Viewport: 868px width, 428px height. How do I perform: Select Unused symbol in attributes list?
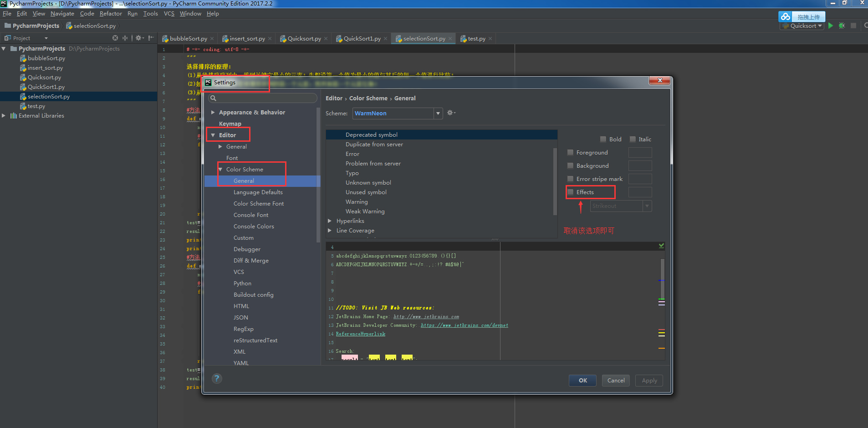(x=366, y=192)
